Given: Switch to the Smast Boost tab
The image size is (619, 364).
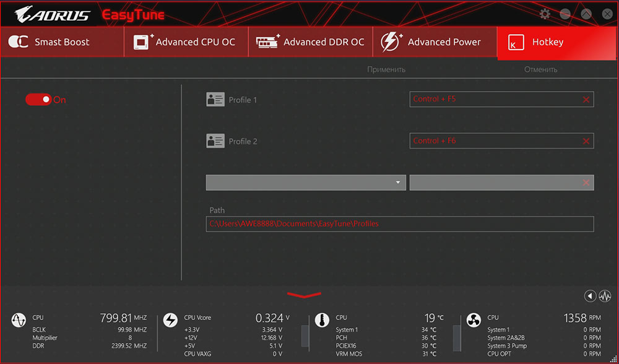Looking at the screenshot, I should [x=62, y=42].
